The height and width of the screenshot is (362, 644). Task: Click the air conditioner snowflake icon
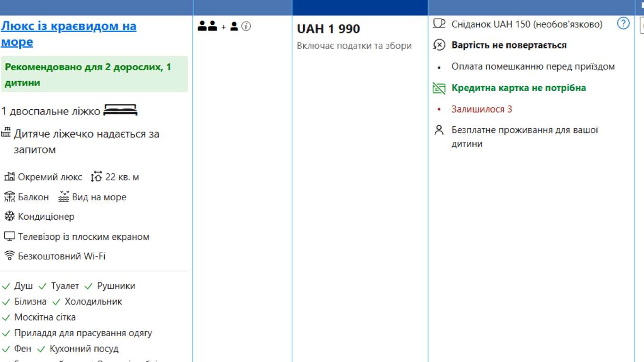pos(9,217)
